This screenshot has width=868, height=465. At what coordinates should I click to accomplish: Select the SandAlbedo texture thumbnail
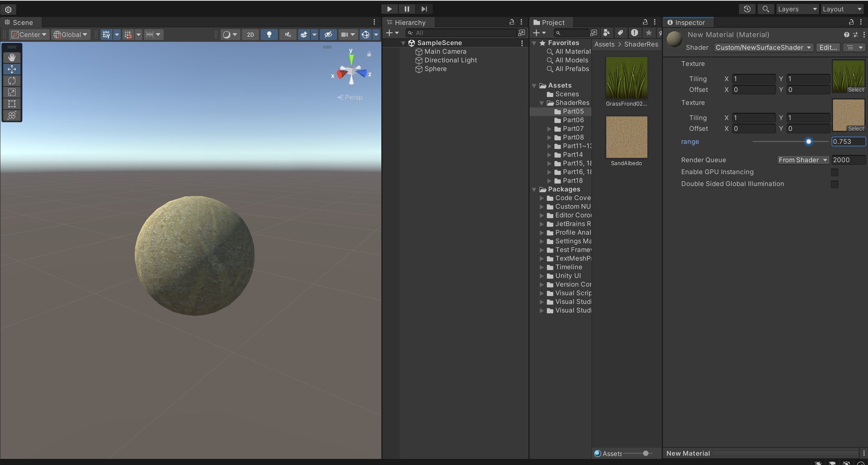pos(626,137)
